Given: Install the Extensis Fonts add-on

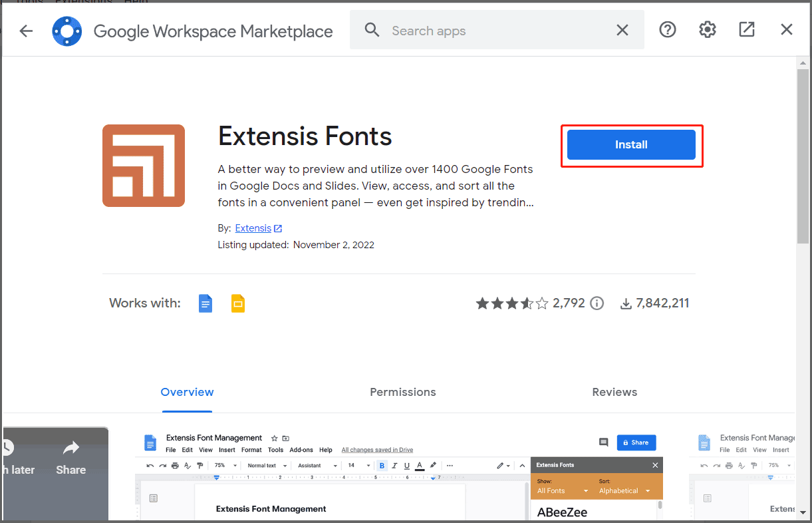Looking at the screenshot, I should click(x=631, y=144).
